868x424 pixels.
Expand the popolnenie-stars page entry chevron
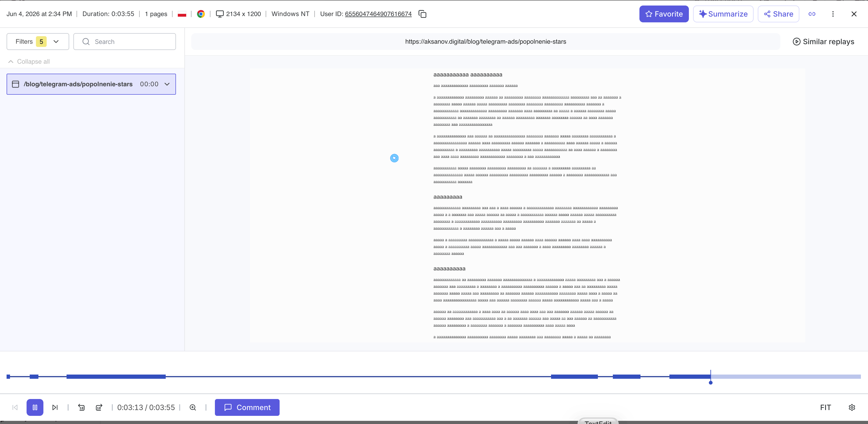point(167,84)
